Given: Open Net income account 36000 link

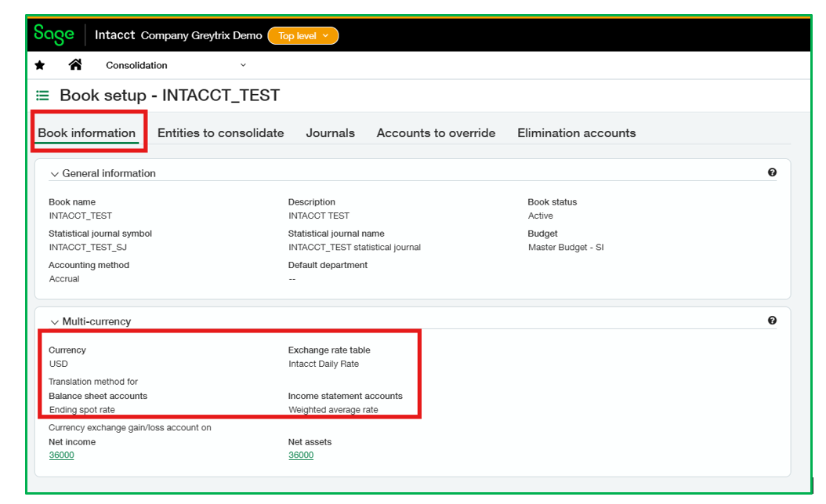Looking at the screenshot, I should [62, 455].
